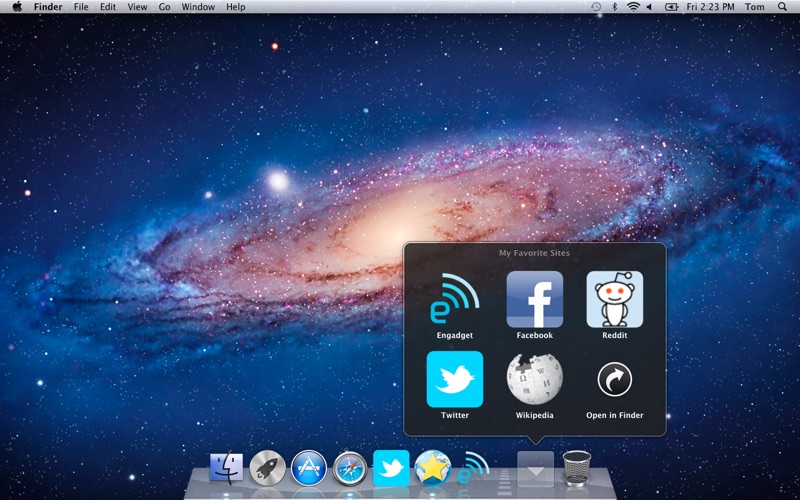
Task: Open the Edit menu
Action: [x=108, y=7]
